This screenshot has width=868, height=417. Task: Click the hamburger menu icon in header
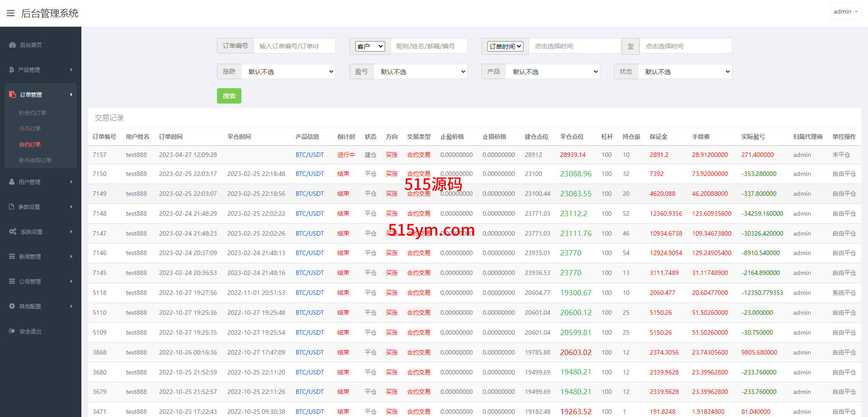point(11,13)
